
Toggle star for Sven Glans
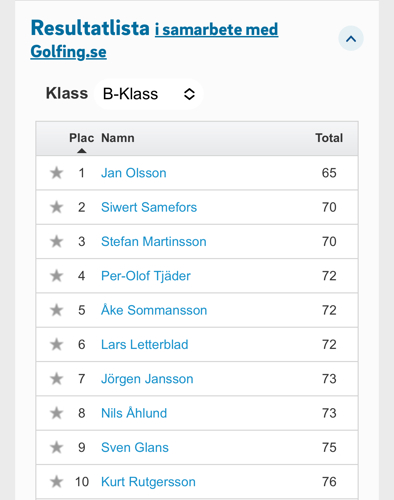tap(56, 448)
